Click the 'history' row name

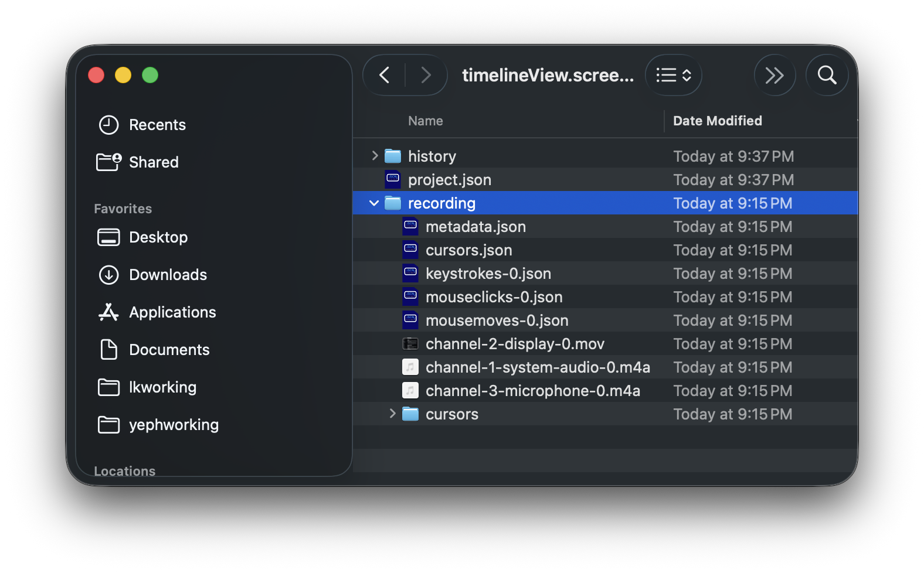pos(432,156)
